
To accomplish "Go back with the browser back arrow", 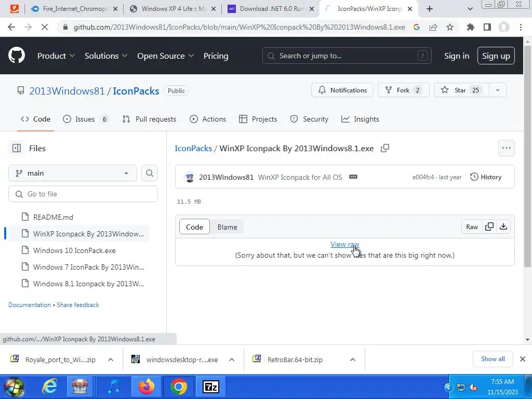I will 11,27.
